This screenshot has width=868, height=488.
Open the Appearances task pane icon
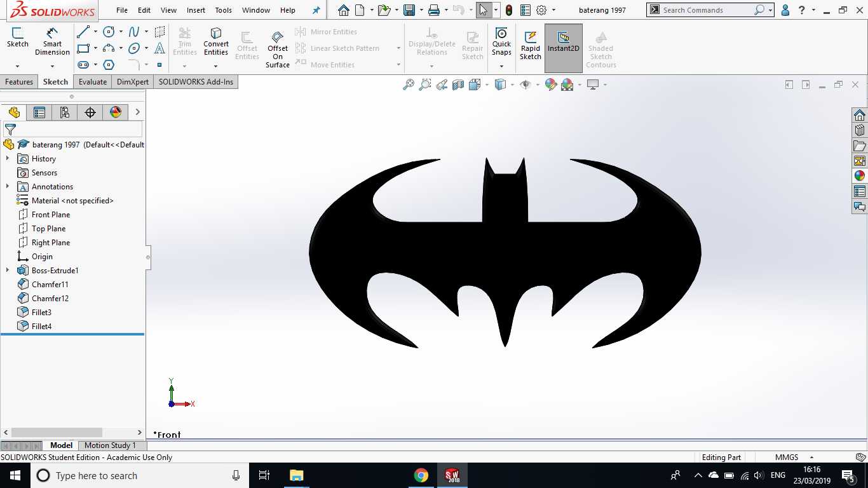point(860,176)
